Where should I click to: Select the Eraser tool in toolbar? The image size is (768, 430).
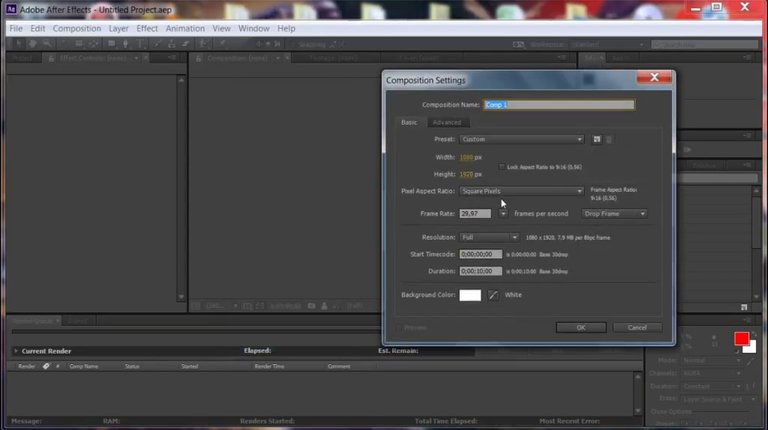click(186, 44)
